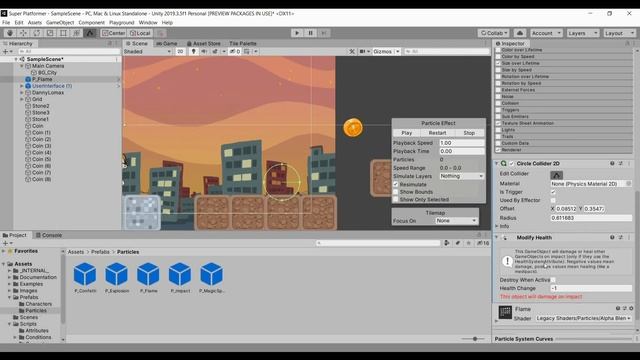Enable Destroy When Activated checkbox
This screenshot has width=640, height=360.
pos(553,280)
